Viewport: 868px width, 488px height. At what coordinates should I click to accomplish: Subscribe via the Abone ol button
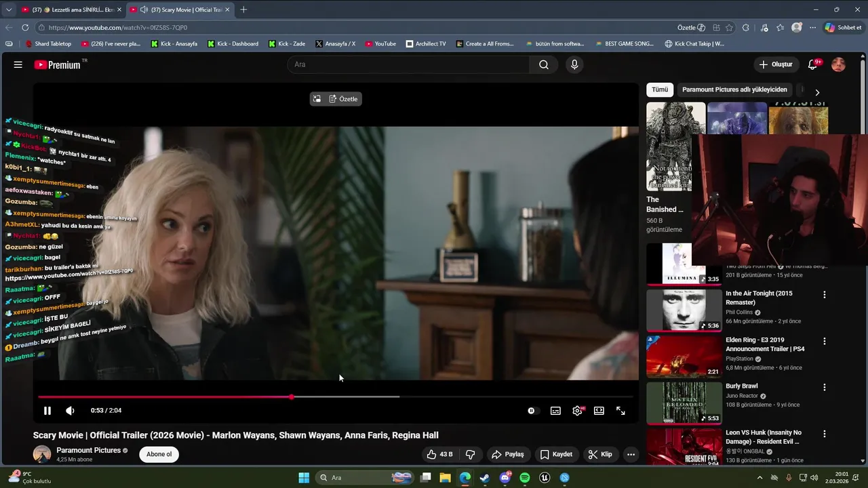tap(159, 454)
